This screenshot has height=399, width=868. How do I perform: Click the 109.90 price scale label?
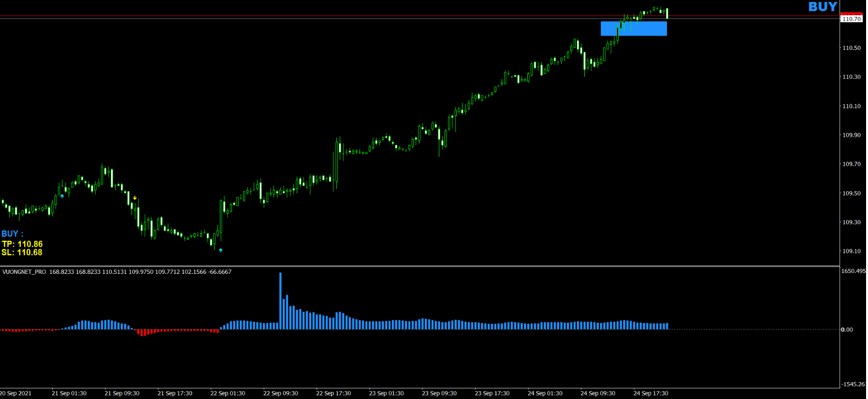tap(851, 135)
